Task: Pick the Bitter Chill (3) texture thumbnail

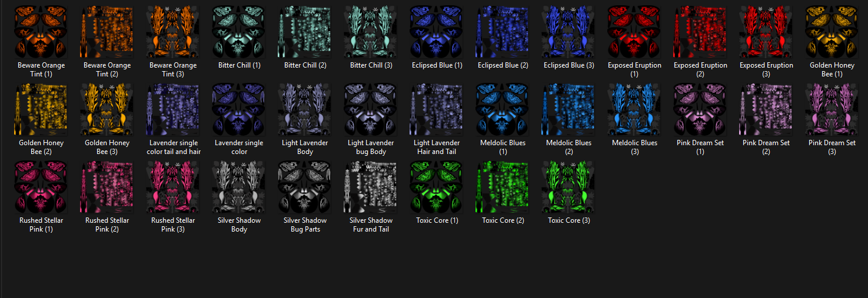Action: pos(371,32)
